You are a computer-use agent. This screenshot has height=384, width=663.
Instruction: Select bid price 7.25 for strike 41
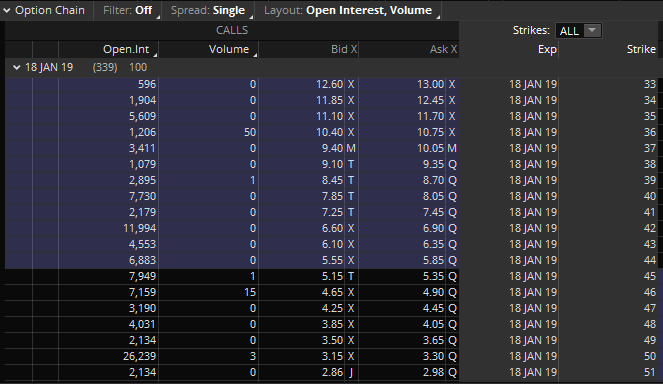click(x=332, y=213)
